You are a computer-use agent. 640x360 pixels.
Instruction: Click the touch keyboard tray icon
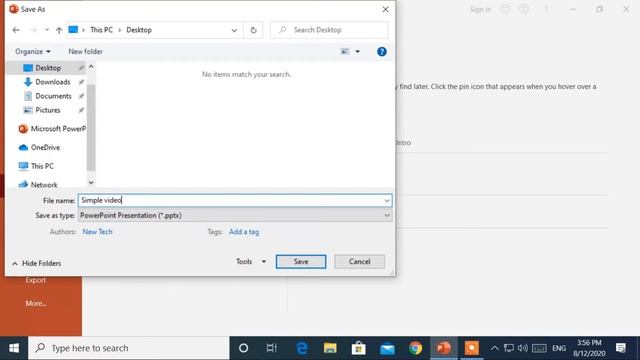[x=539, y=348]
